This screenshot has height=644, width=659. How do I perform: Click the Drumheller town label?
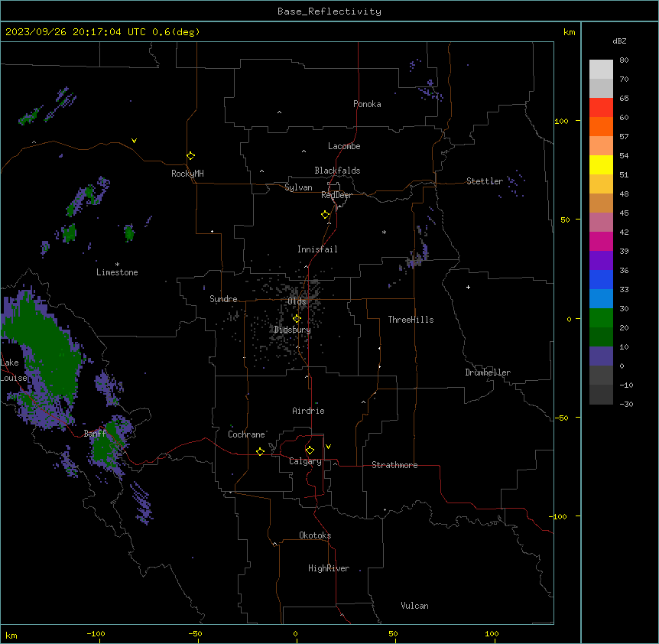488,372
